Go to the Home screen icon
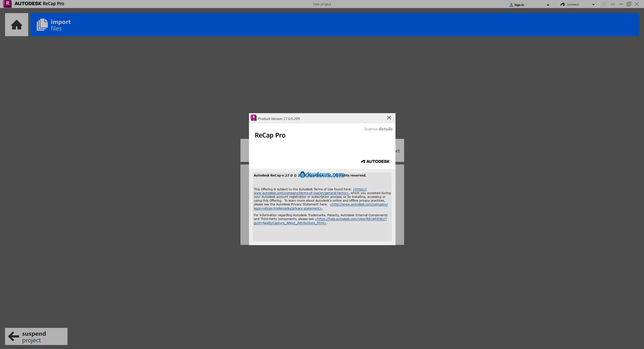The image size is (644, 349). (17, 25)
